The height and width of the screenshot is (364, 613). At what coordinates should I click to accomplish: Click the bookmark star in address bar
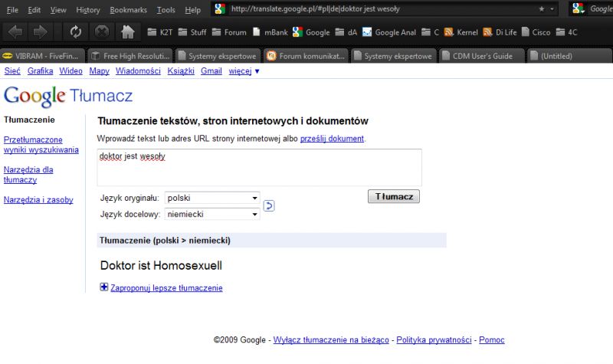[542, 9]
